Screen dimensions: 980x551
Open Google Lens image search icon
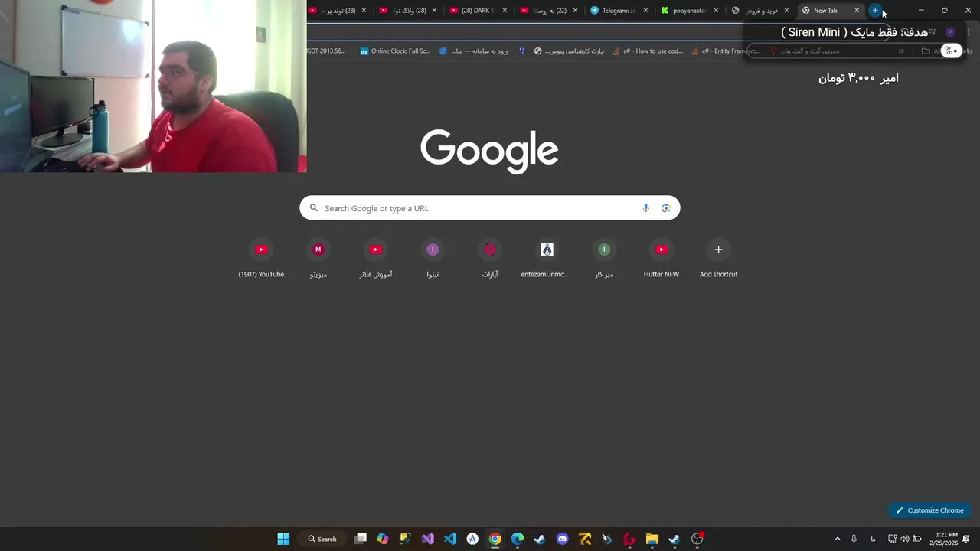click(x=666, y=208)
